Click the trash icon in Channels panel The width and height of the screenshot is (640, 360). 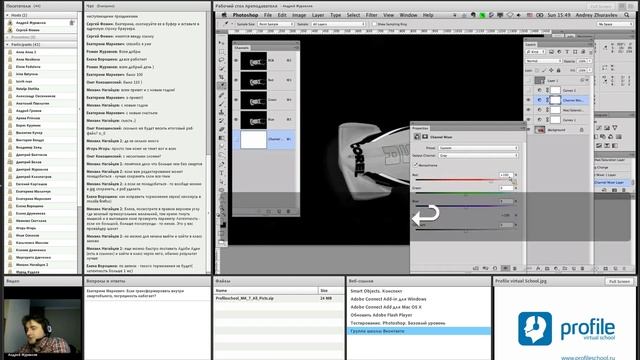289,211
